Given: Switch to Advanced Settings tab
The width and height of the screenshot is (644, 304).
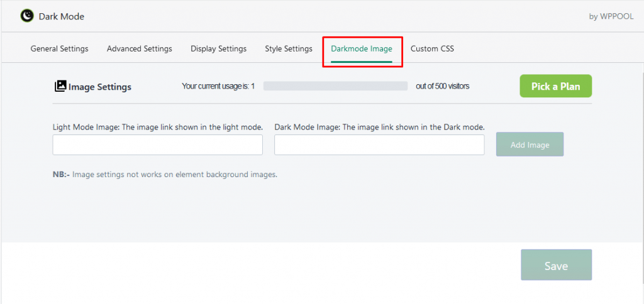Looking at the screenshot, I should click(140, 49).
